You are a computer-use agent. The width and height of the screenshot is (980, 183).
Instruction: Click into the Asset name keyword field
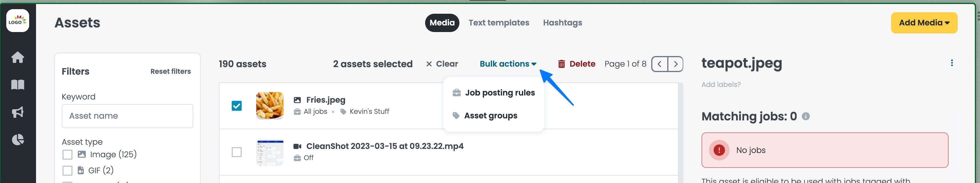(128, 116)
